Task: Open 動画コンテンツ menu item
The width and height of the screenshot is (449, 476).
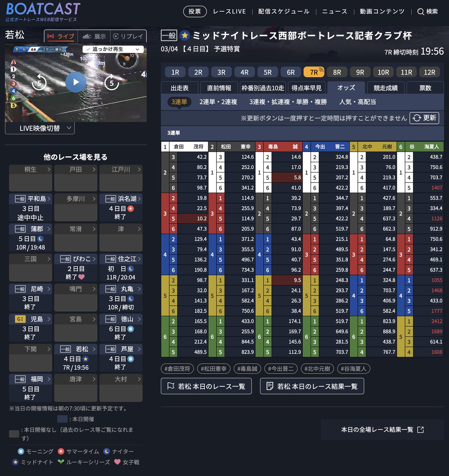Action: point(382,12)
